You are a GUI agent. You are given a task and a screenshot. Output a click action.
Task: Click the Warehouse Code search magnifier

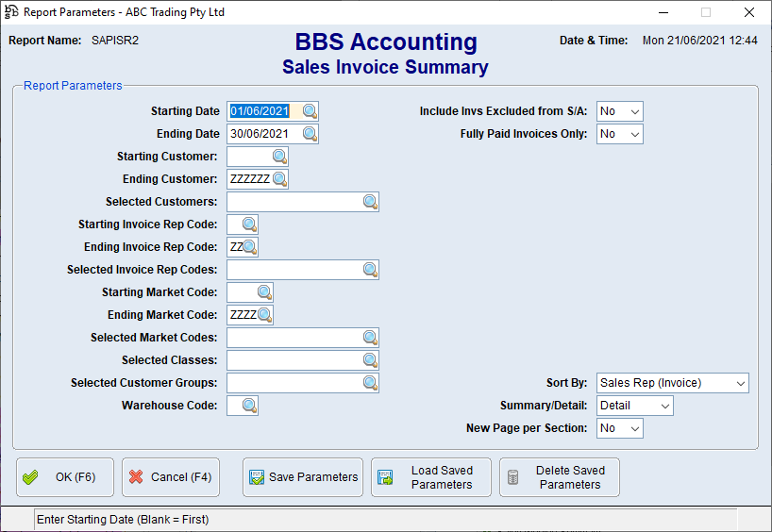(x=249, y=406)
